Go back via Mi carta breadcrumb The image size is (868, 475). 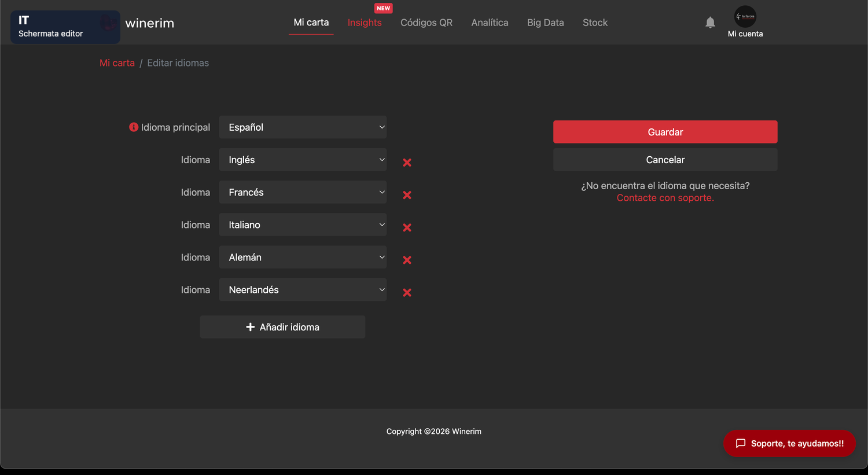point(117,63)
